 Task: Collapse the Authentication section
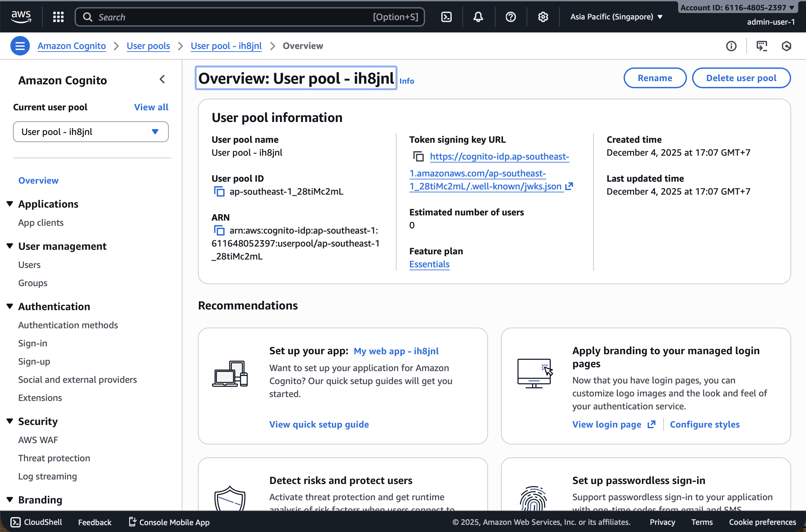[10, 306]
